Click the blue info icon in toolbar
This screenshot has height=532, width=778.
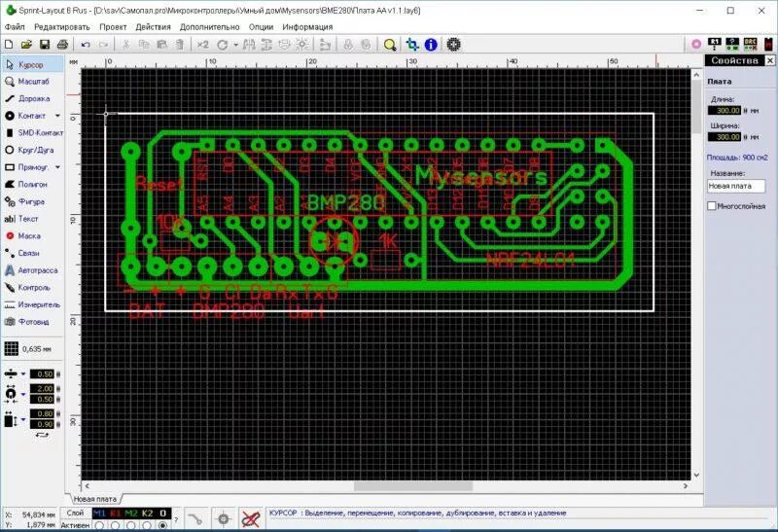pyautogui.click(x=431, y=45)
